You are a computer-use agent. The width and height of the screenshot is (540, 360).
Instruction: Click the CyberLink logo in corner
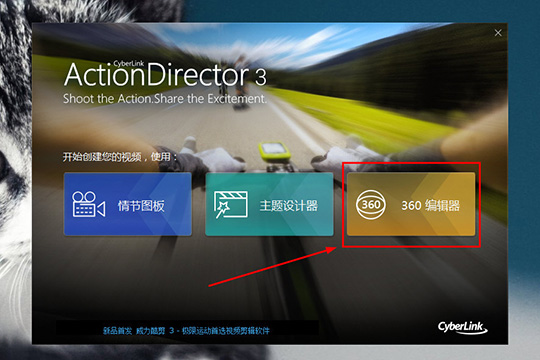(x=463, y=328)
